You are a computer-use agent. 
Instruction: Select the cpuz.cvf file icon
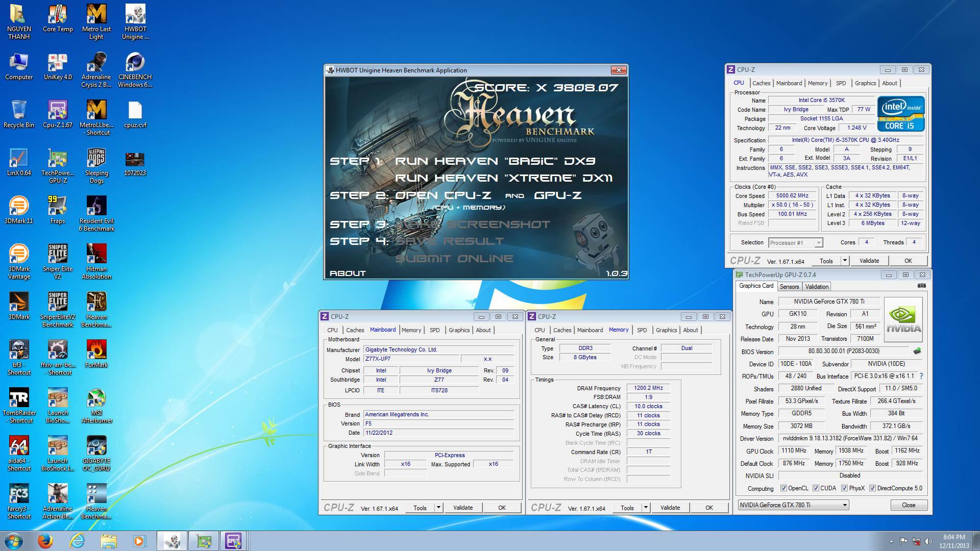click(x=135, y=114)
